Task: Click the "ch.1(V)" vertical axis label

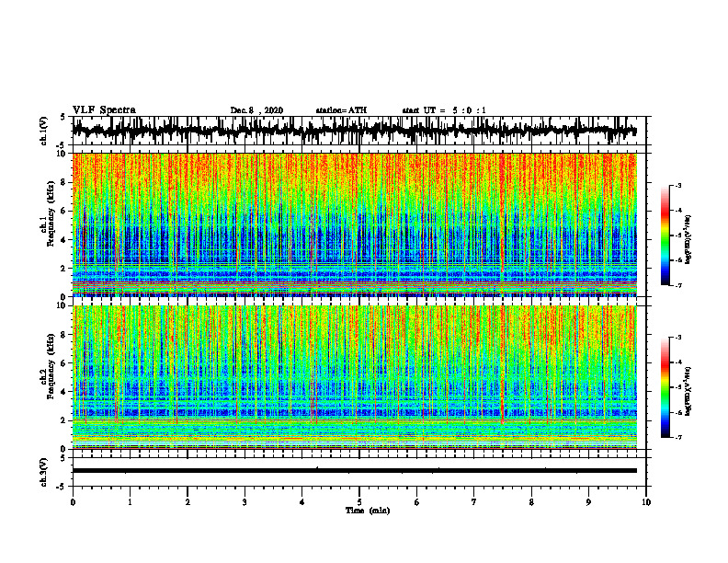Action: [x=44, y=131]
